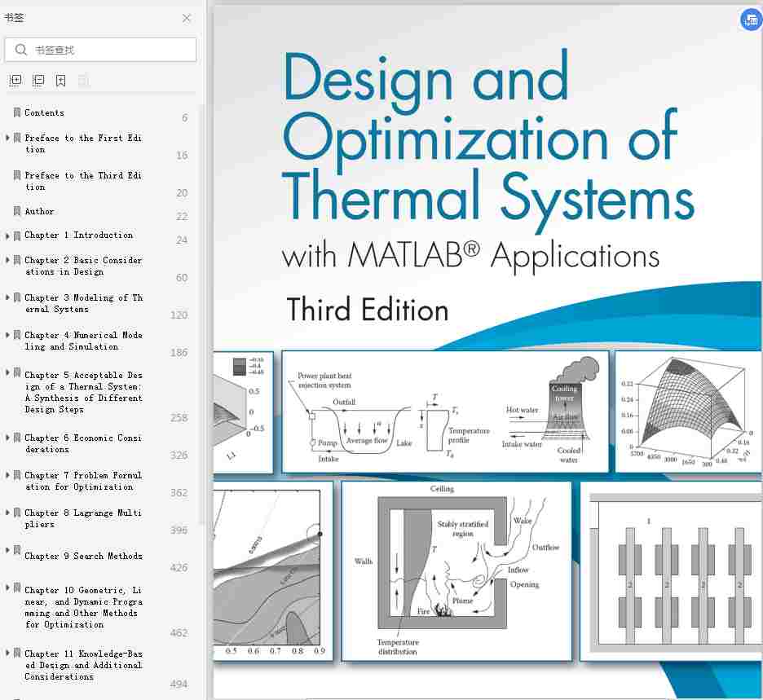The image size is (763, 700).
Task: Expand Chapter 7 Problem Formulation for Optimization
Action: point(7,475)
